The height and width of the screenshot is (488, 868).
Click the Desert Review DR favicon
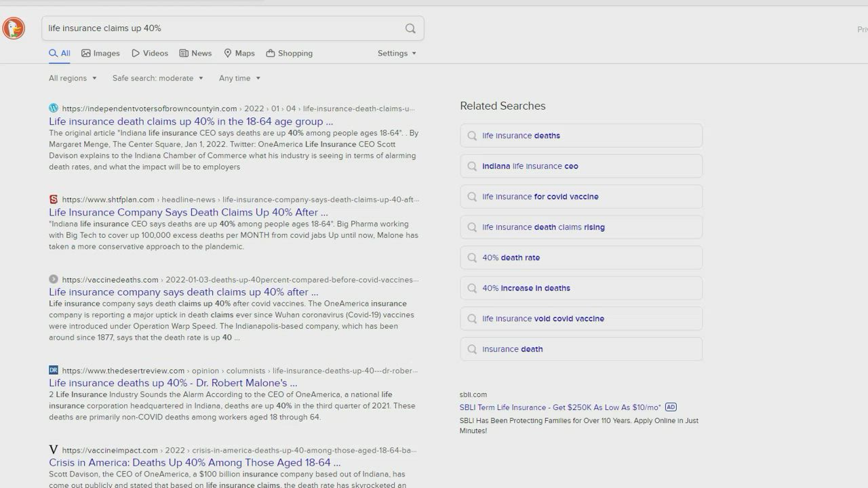click(x=54, y=370)
